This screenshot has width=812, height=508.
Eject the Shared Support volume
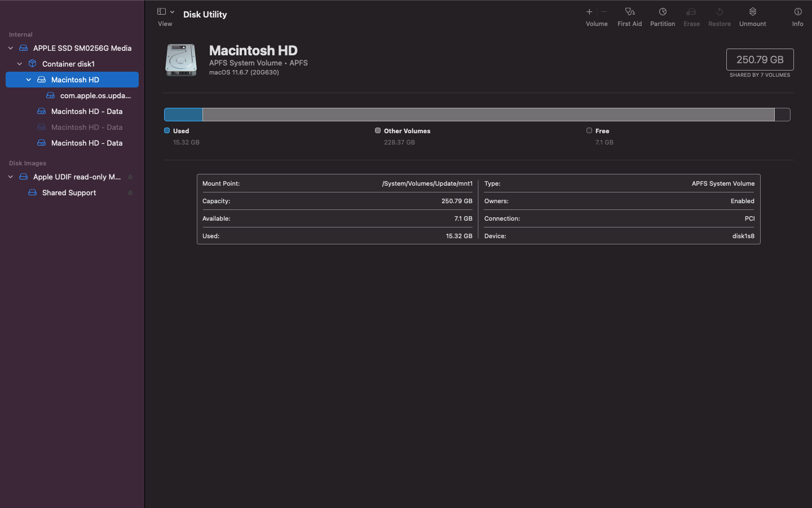pyautogui.click(x=130, y=192)
